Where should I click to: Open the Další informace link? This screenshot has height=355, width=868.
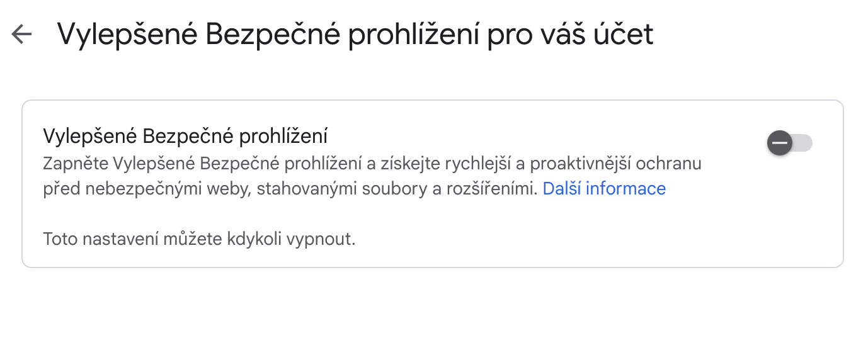pos(604,189)
